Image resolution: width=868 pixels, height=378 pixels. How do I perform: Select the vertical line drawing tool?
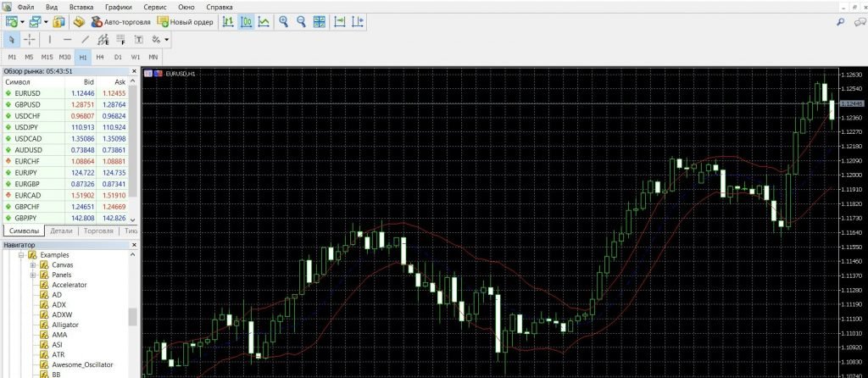point(50,40)
